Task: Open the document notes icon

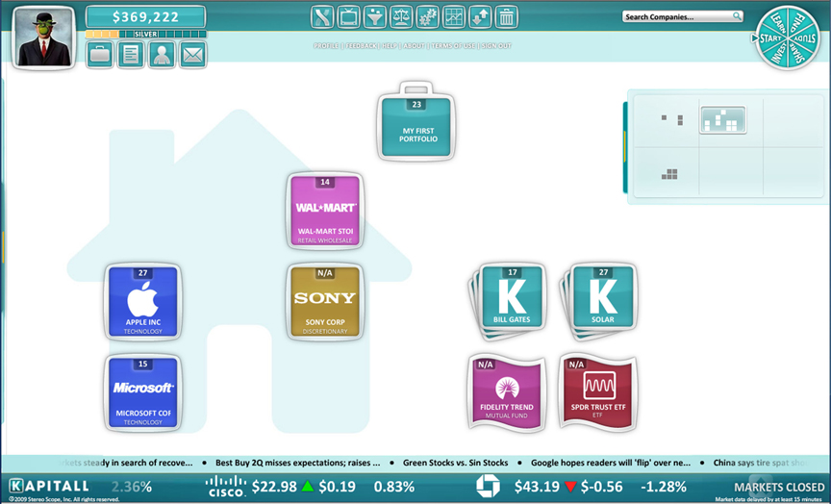Action: [131, 55]
